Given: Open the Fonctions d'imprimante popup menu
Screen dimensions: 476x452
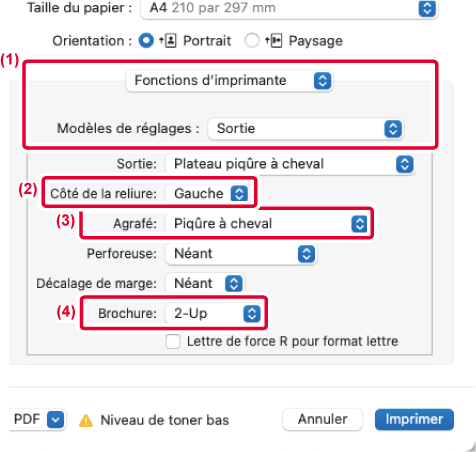Looking at the screenshot, I should (x=229, y=81).
